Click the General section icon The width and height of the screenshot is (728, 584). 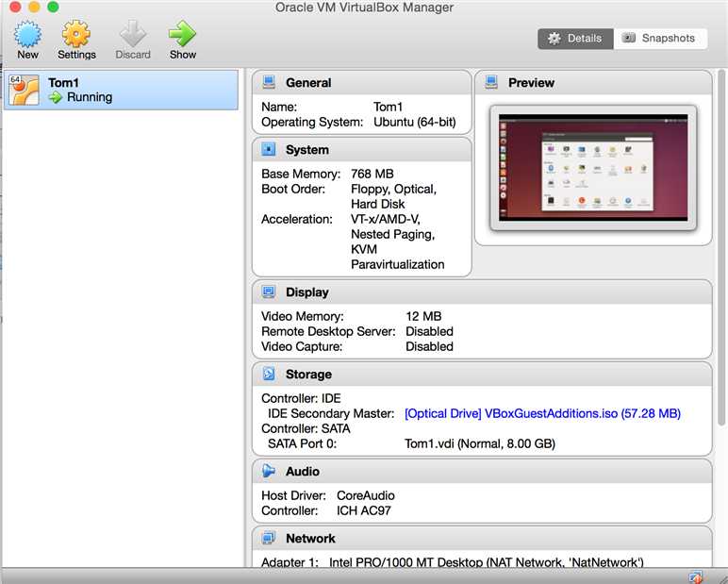(269, 82)
